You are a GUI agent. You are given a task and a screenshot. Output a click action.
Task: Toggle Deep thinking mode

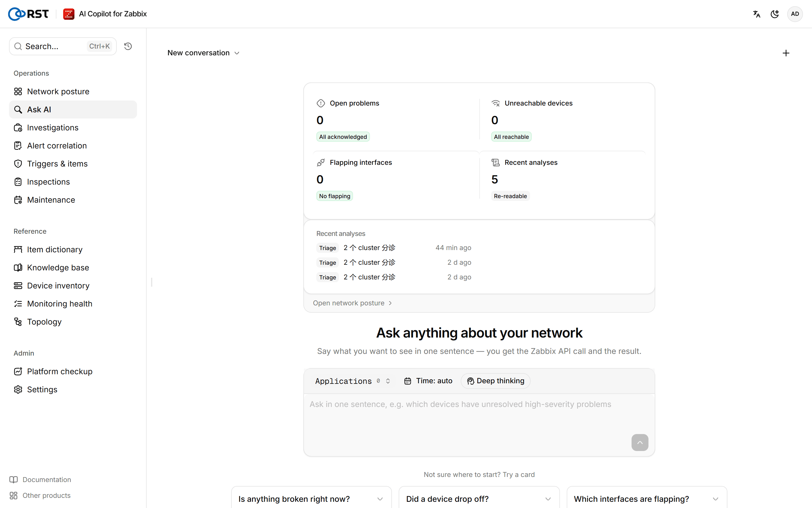click(x=495, y=381)
